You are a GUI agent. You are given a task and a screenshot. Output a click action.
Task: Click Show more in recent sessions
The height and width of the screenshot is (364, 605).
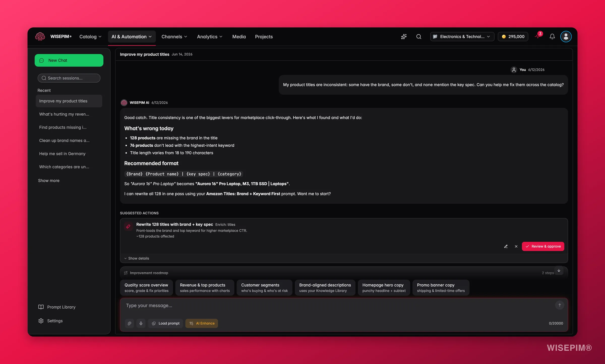coord(49,180)
